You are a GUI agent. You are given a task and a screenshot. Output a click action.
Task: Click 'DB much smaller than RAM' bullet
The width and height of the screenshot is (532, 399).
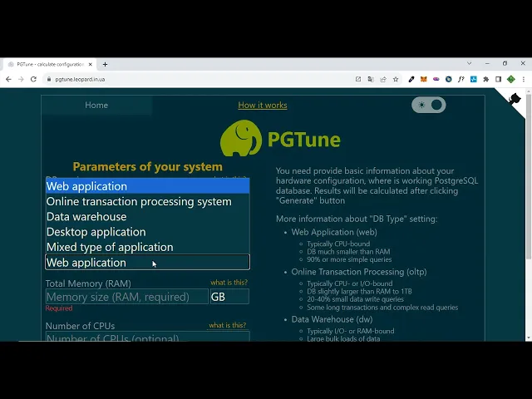tap(348, 251)
